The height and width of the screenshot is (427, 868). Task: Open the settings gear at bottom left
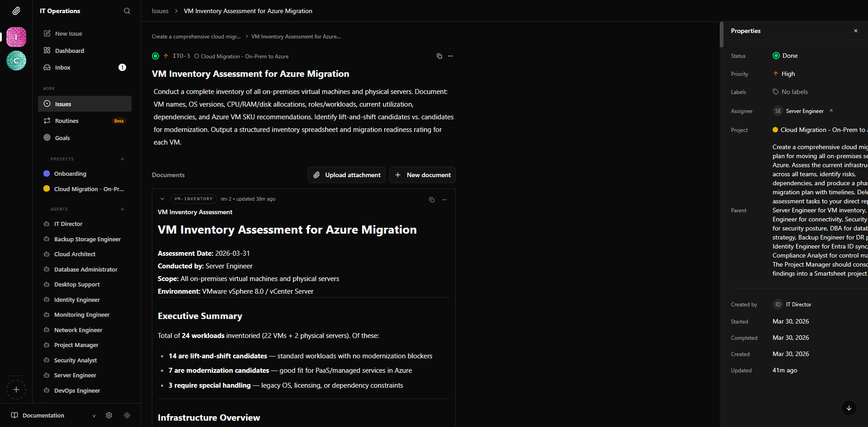click(108, 415)
